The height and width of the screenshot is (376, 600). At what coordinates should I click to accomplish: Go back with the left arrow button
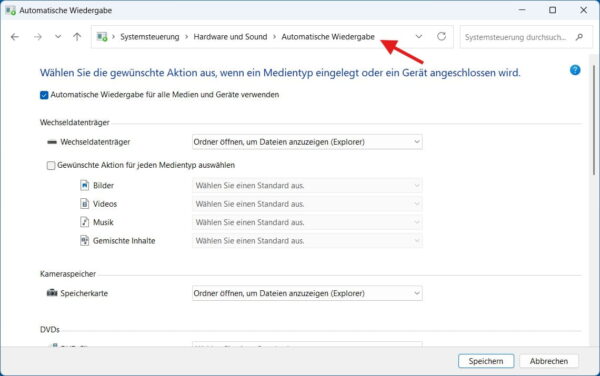(x=15, y=37)
